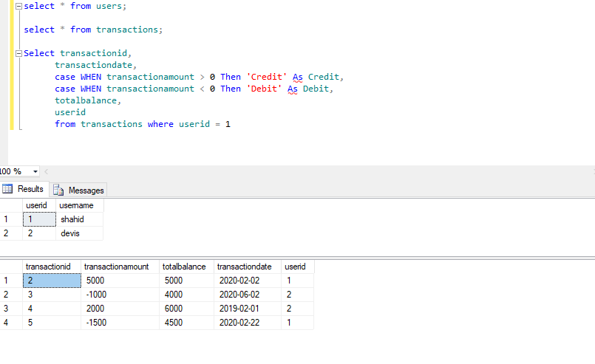
Task: Click totalbalance cell 4000
Action: 187,295
